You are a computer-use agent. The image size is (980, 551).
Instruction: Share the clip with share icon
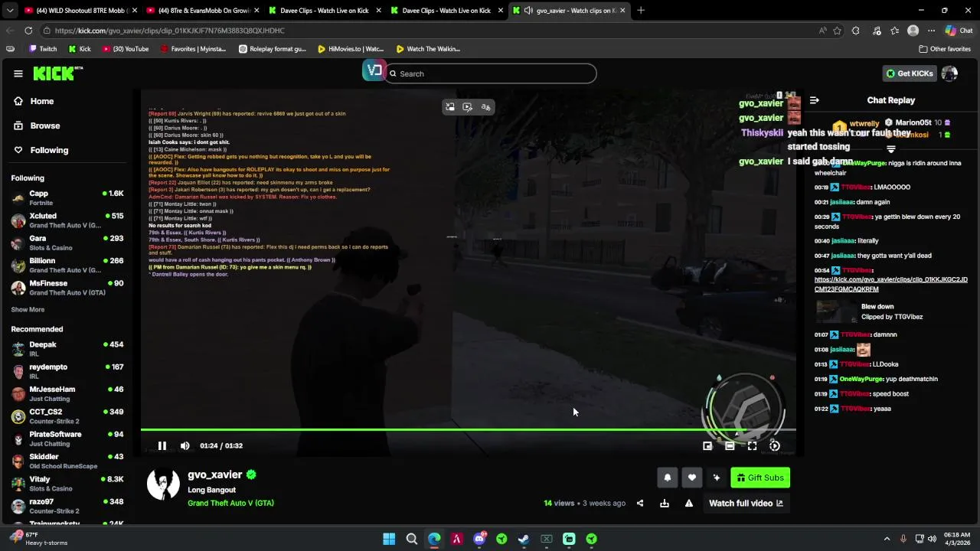pyautogui.click(x=640, y=503)
